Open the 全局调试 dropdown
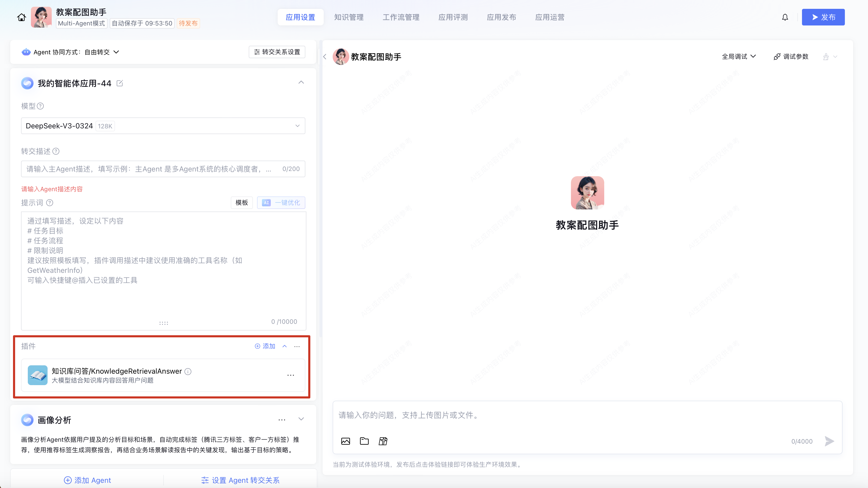This screenshot has height=488, width=868. [x=739, y=57]
